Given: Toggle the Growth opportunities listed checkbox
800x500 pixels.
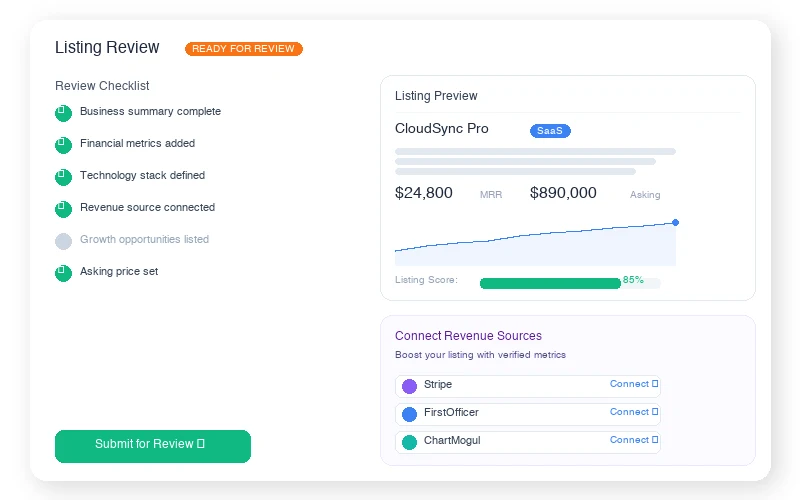Looking at the screenshot, I should (x=63, y=241).
